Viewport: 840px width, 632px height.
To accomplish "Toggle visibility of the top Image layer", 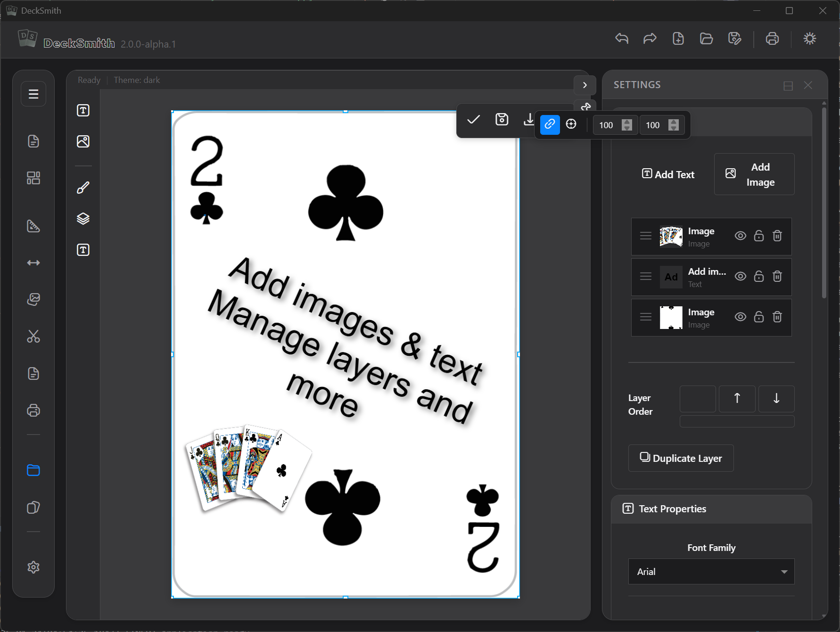I will [x=740, y=236].
